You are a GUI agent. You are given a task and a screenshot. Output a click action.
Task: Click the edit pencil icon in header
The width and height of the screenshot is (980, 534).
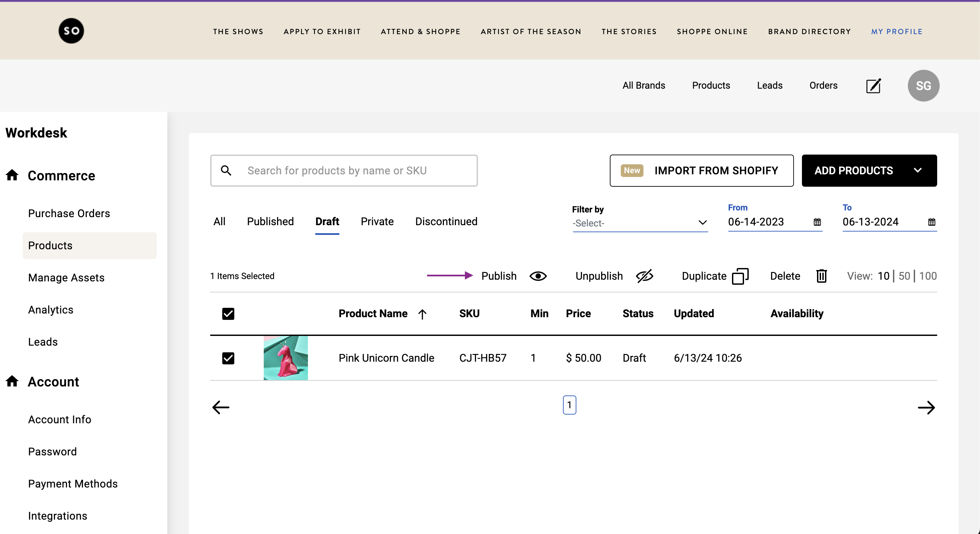coord(873,86)
